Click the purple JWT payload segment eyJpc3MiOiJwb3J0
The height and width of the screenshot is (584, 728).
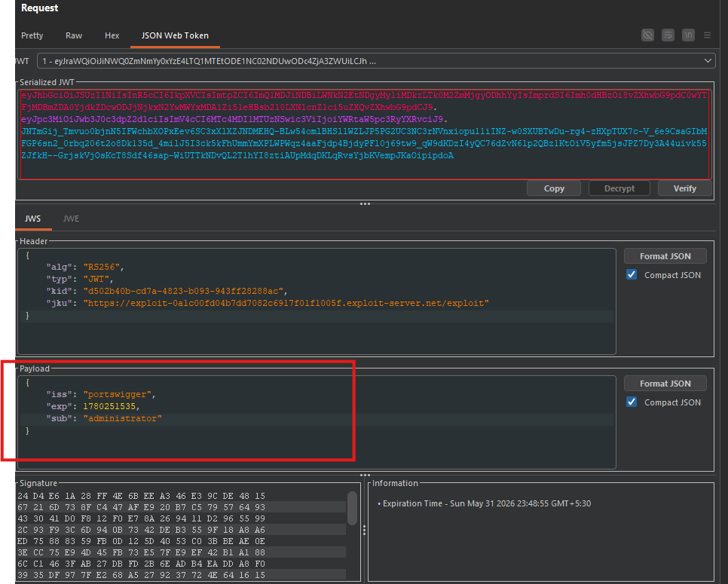(234, 119)
